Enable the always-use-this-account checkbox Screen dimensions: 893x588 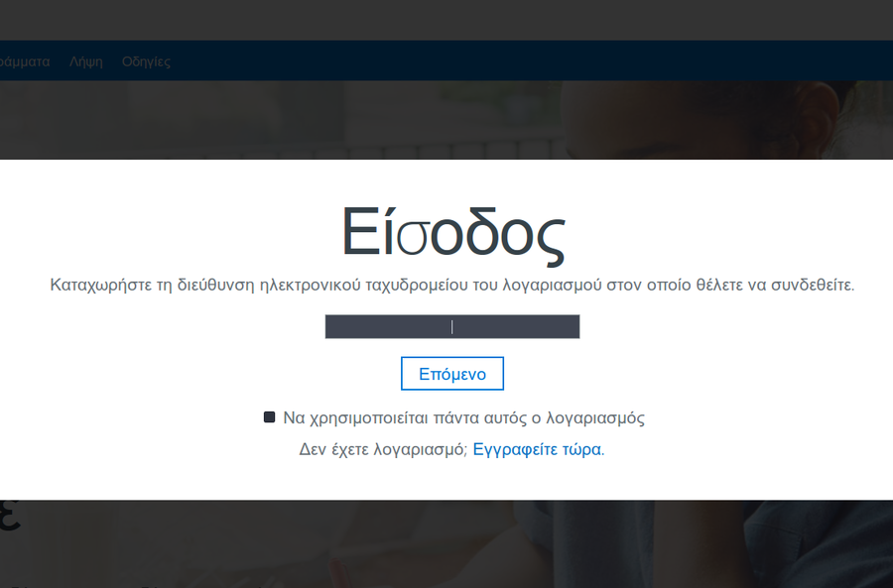(x=269, y=417)
